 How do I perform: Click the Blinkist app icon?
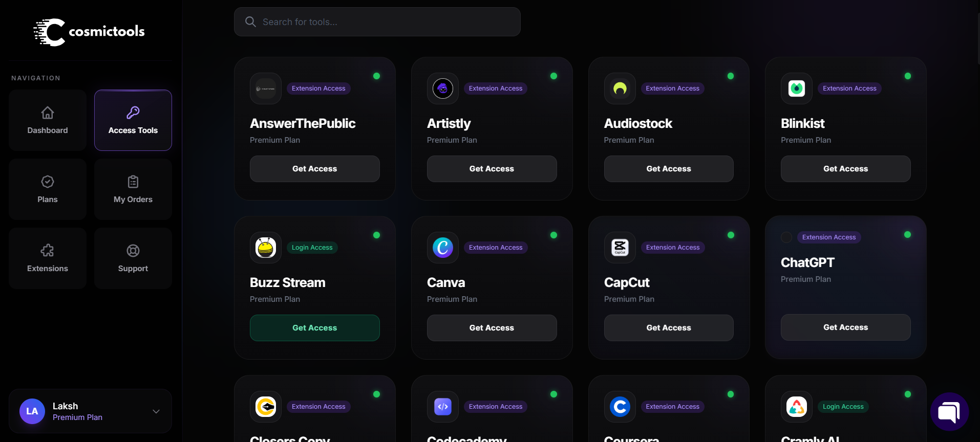point(796,88)
